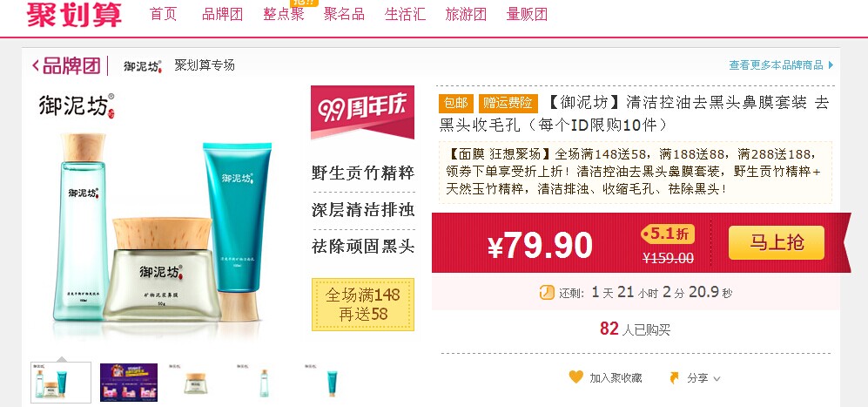Expand the 分享 dropdown chevron
This screenshot has width=868, height=407.
pyautogui.click(x=717, y=379)
